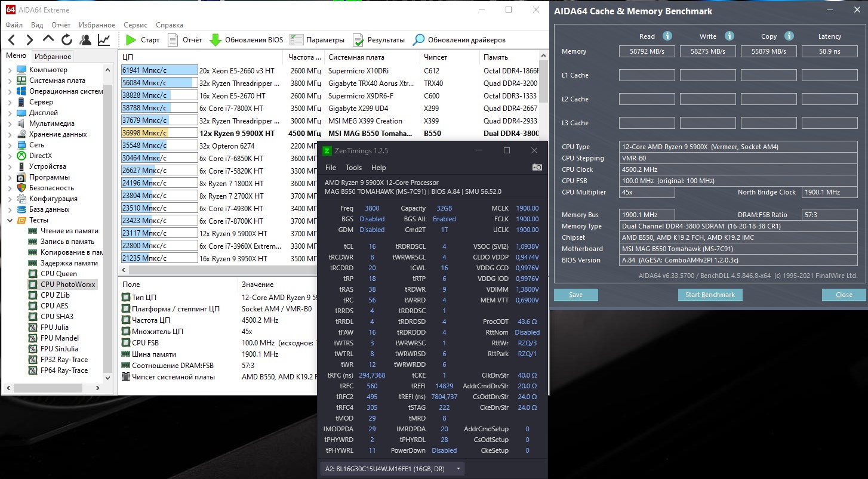This screenshot has height=479, width=868.
Task: Select the FPU SinJulia benchmark
Action: coord(59,349)
